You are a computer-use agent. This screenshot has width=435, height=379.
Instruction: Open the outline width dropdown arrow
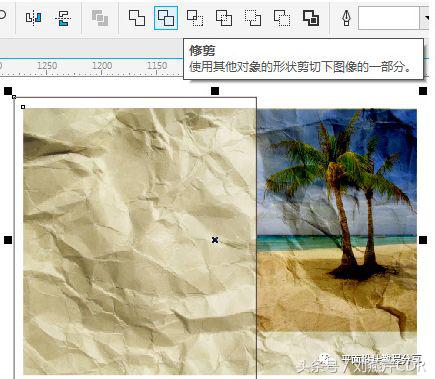(426, 18)
